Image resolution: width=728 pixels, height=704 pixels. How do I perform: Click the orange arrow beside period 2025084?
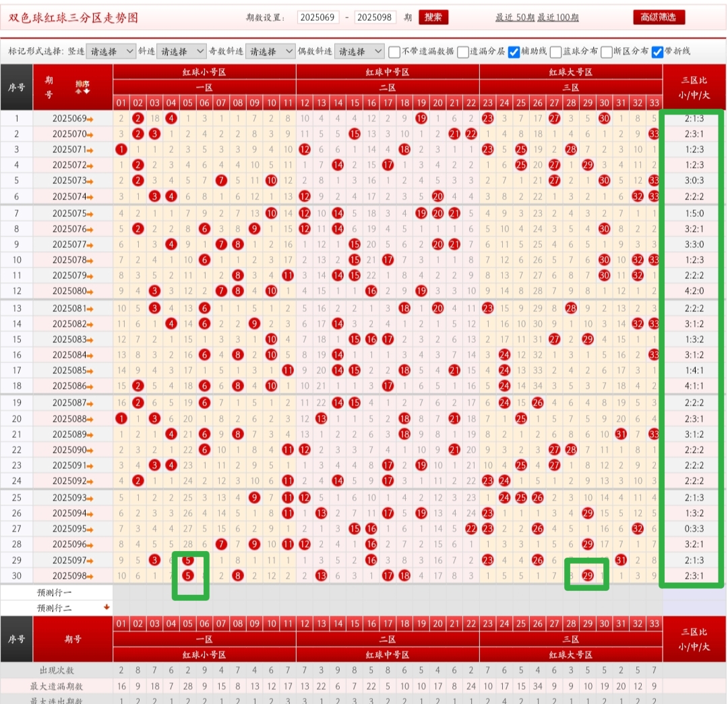[x=90, y=356]
